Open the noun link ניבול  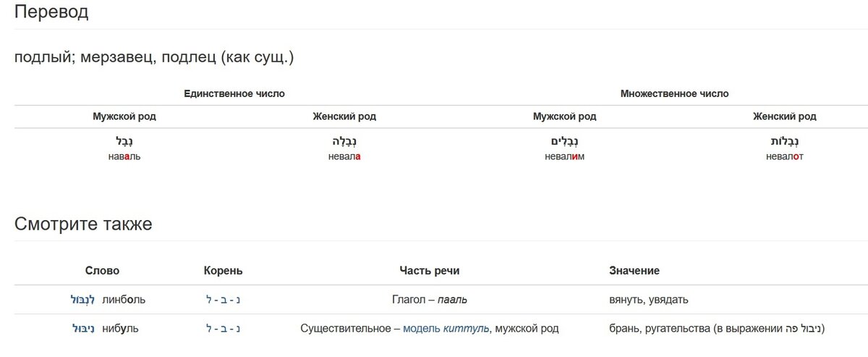[x=84, y=329]
